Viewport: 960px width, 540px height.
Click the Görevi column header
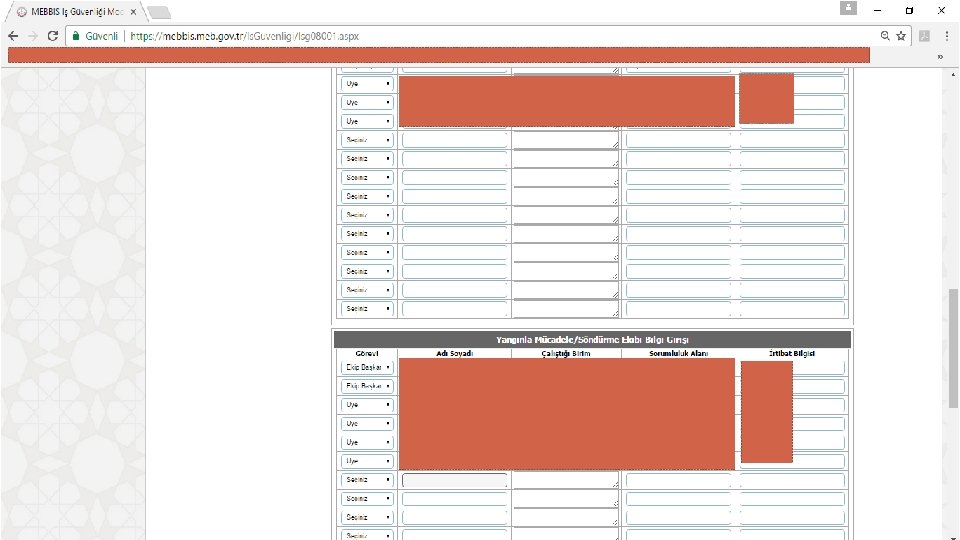(367, 353)
